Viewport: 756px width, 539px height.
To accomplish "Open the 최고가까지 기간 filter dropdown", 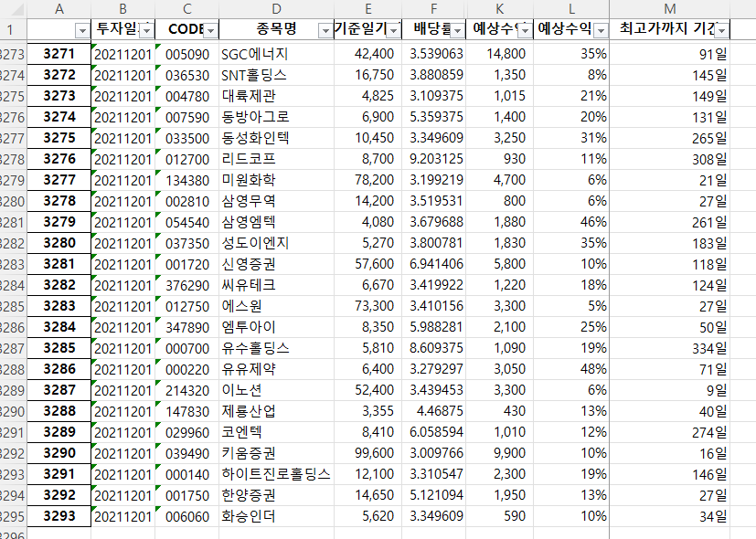I will pos(721,31).
